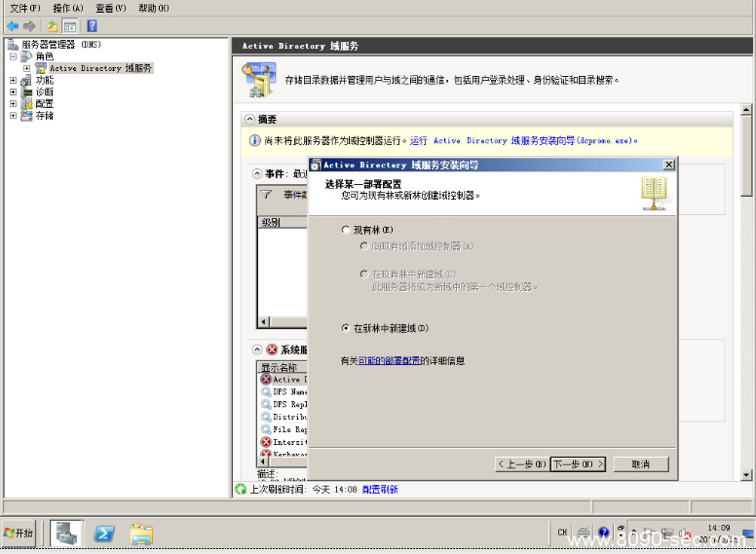This screenshot has width=756, height=554.
Task: Click the Back arrow toolbar icon
Action: [x=13, y=26]
